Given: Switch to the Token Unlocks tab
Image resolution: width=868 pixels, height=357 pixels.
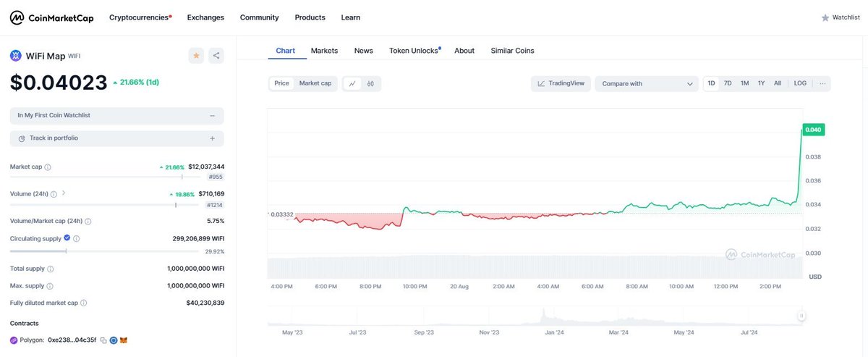Looking at the screenshot, I should click(414, 51).
